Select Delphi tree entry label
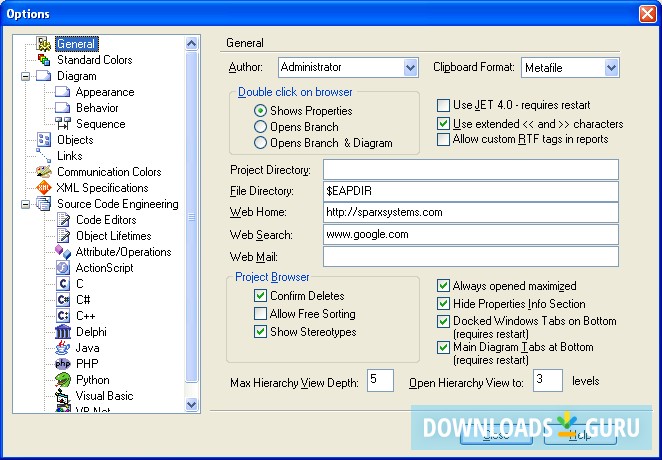Viewport: 662px width, 460px height. [x=91, y=332]
